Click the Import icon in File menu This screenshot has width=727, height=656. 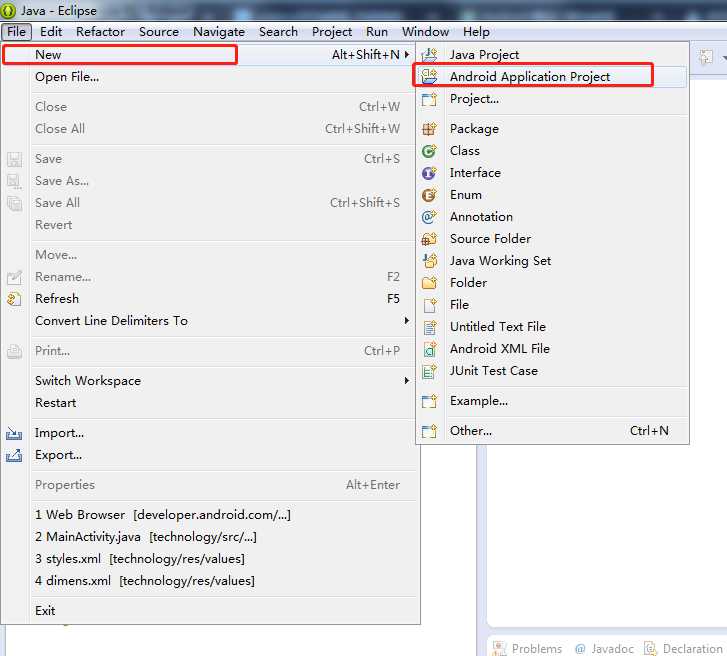point(14,433)
